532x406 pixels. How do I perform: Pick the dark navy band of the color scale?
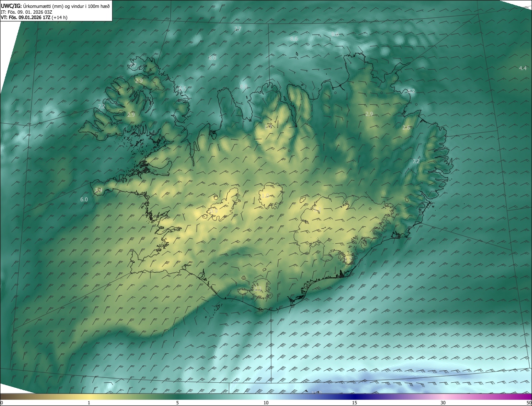coord(355,396)
